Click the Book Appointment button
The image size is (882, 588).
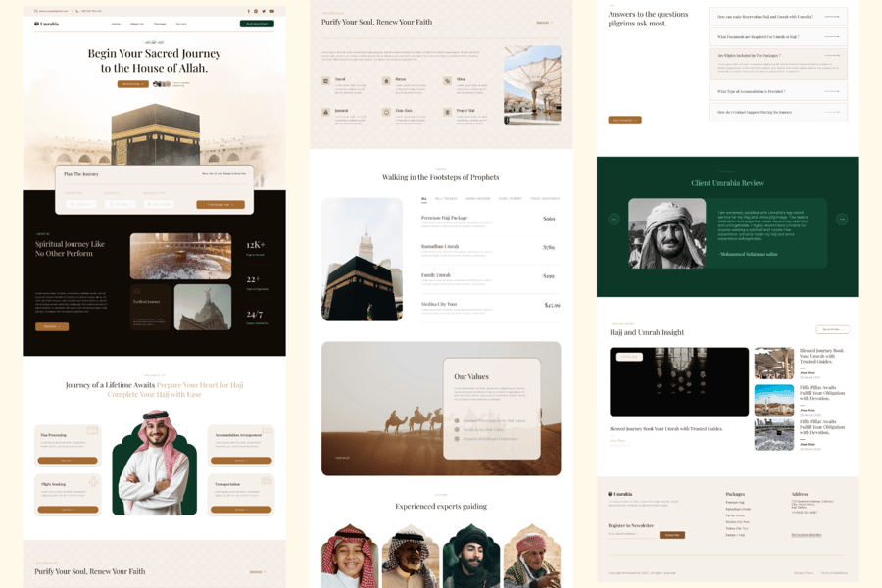coord(257,24)
